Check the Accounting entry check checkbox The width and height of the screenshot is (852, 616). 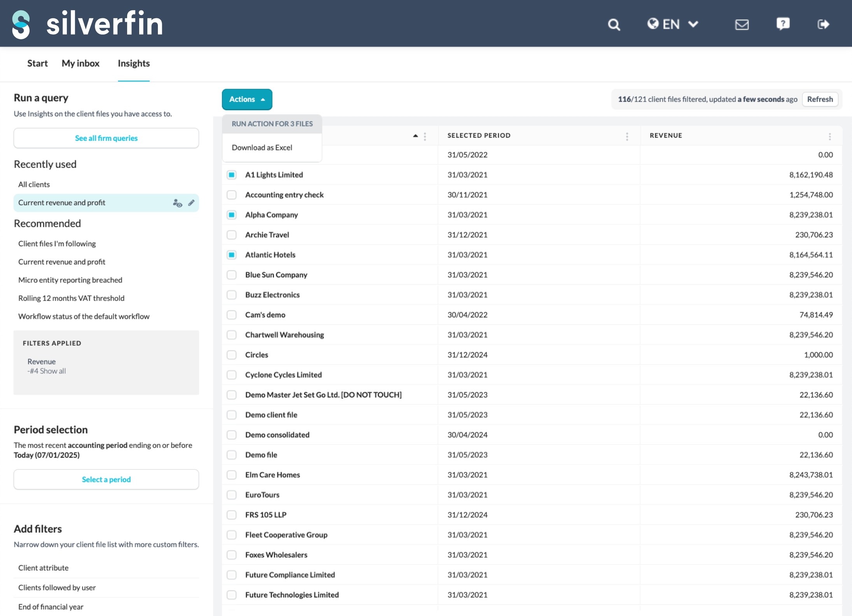pyautogui.click(x=231, y=195)
